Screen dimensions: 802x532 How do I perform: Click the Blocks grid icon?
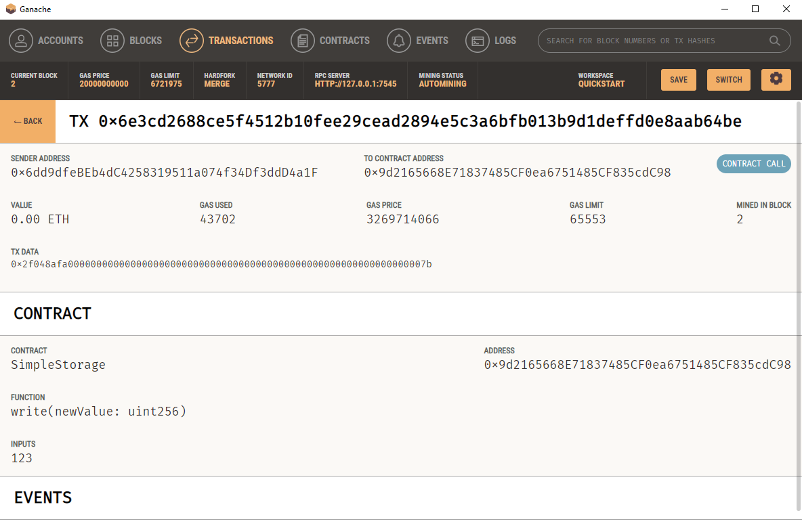click(112, 41)
